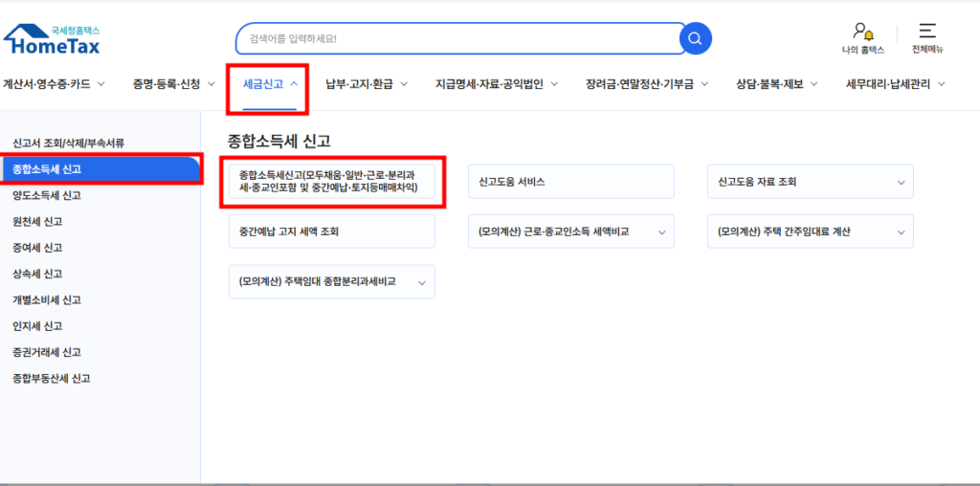Click chevron next to 납부·고지·환급
The height and width of the screenshot is (486, 980).
pos(404,83)
